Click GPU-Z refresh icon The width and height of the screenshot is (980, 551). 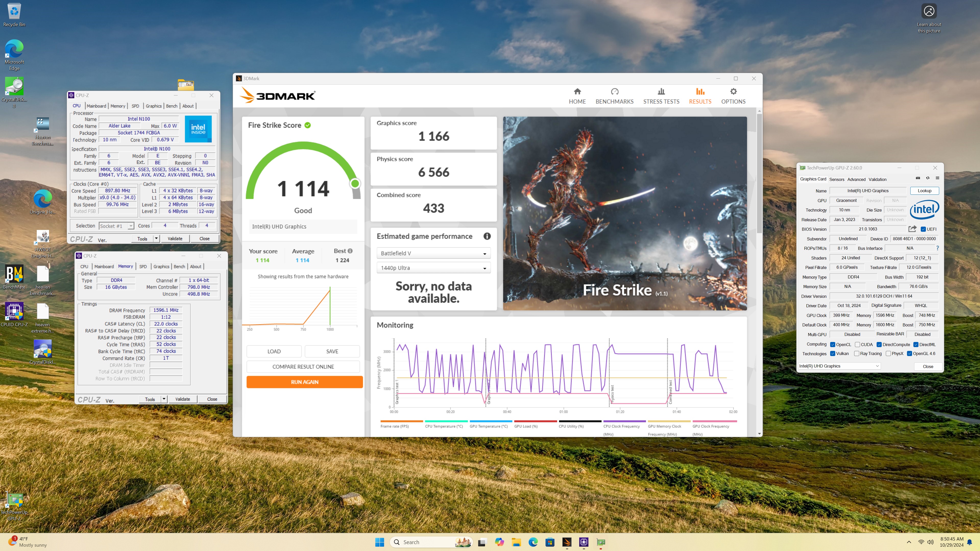pos(927,178)
